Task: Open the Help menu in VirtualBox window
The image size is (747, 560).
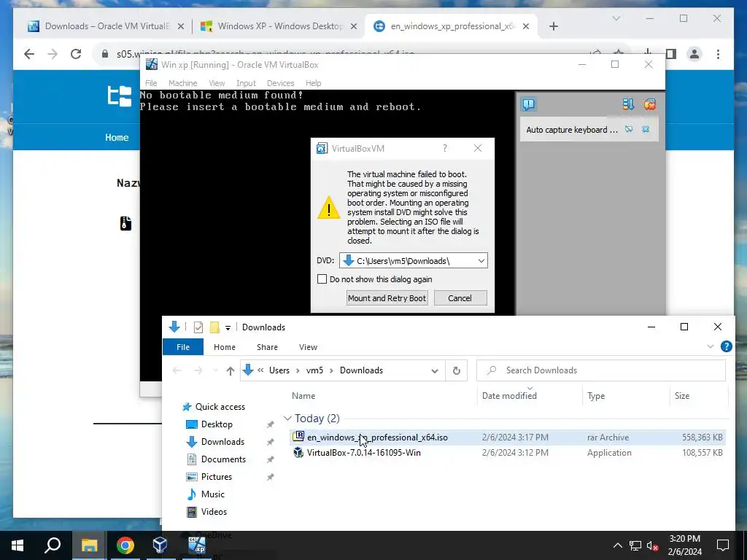Action: (313, 83)
